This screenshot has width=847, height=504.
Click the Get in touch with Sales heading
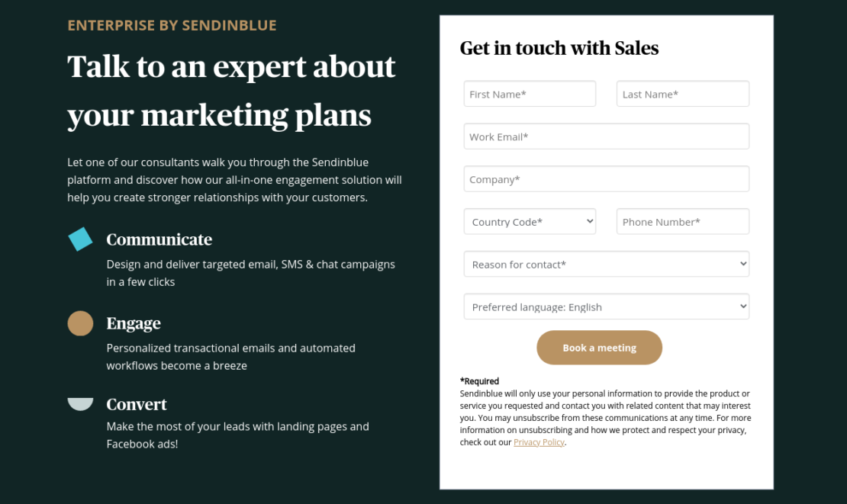pos(559,48)
